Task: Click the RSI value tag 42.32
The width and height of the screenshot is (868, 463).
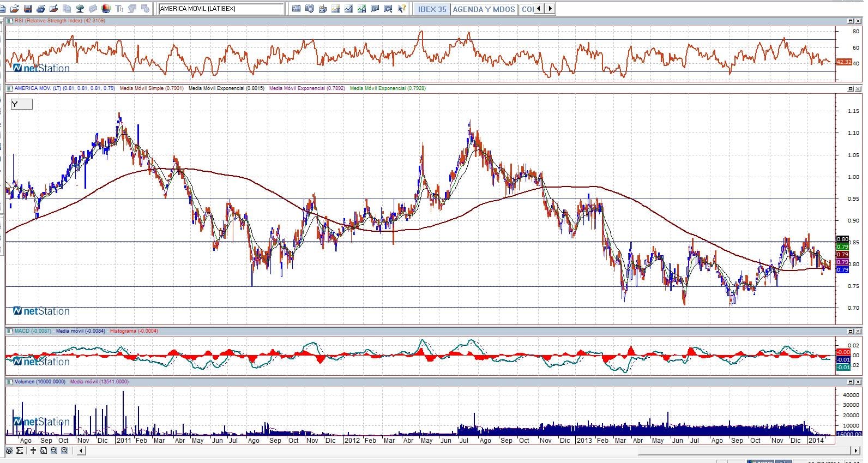Action: tap(843, 62)
